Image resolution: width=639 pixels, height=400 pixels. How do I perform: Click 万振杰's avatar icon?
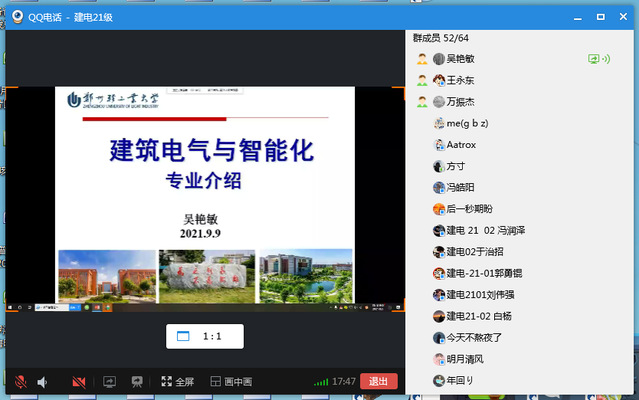click(438, 102)
